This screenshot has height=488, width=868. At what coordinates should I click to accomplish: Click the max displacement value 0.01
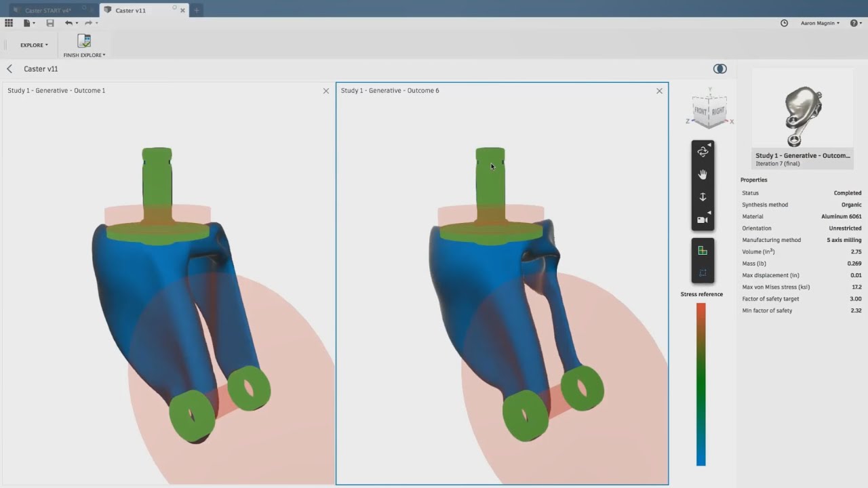click(x=856, y=275)
